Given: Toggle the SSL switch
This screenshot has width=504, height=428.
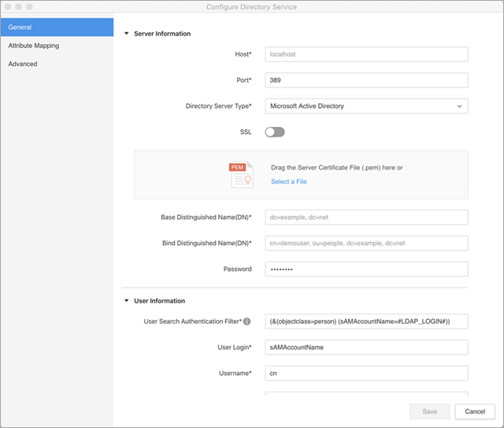Looking at the screenshot, I should [x=274, y=132].
